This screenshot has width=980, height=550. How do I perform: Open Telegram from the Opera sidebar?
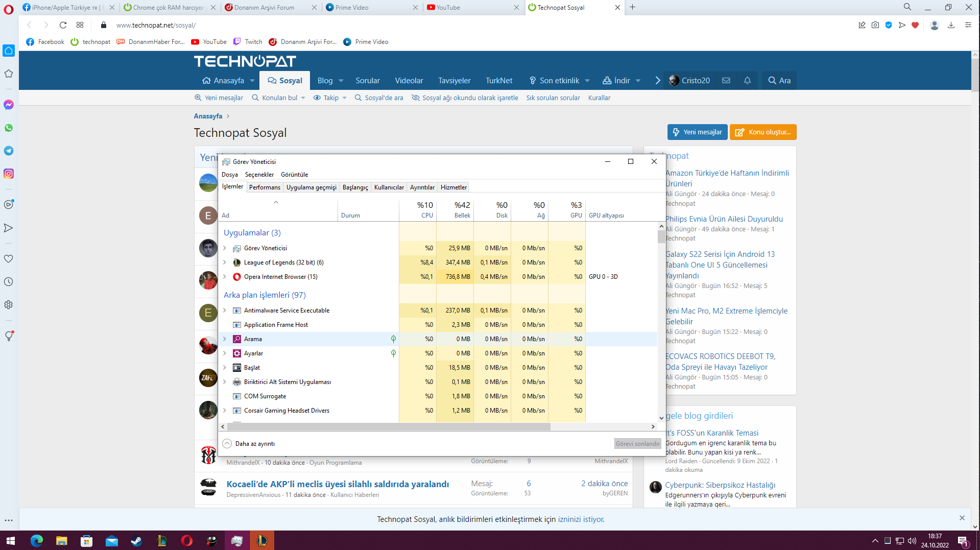tap(9, 151)
